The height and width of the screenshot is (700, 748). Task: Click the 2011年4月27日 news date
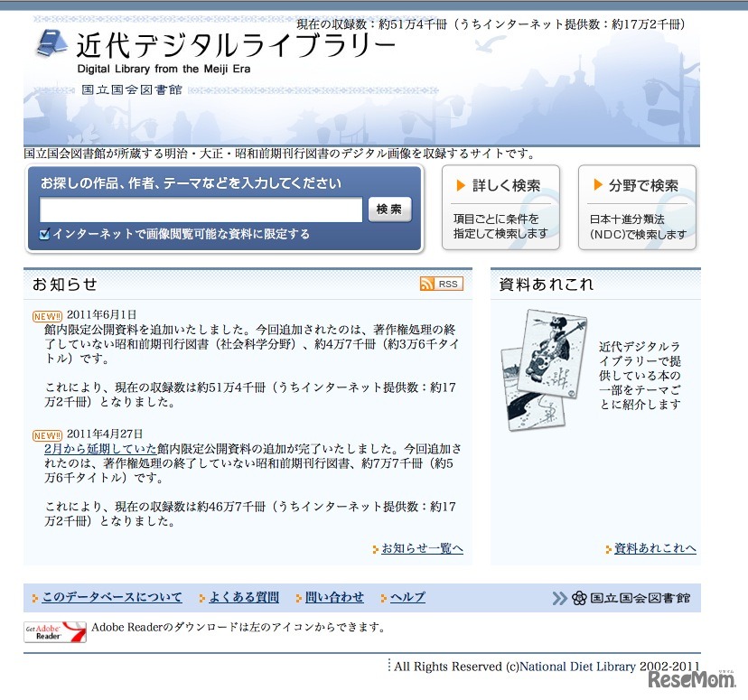click(x=105, y=434)
